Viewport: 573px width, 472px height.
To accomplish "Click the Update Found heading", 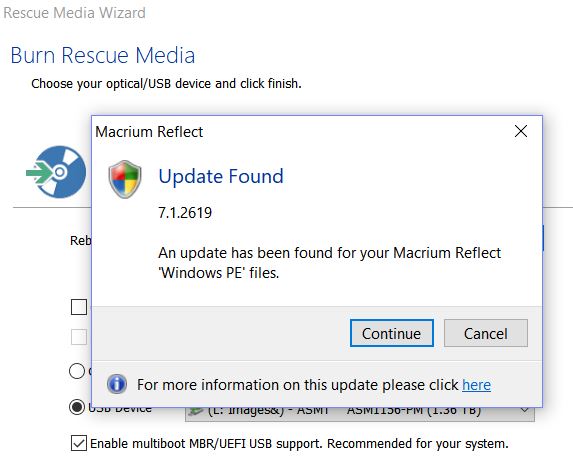I will point(221,176).
